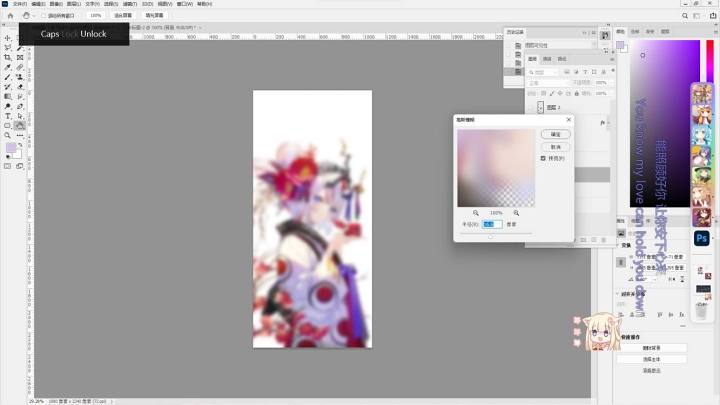The width and height of the screenshot is (720, 405).
Task: Select the Frame tool
Action: point(20,57)
